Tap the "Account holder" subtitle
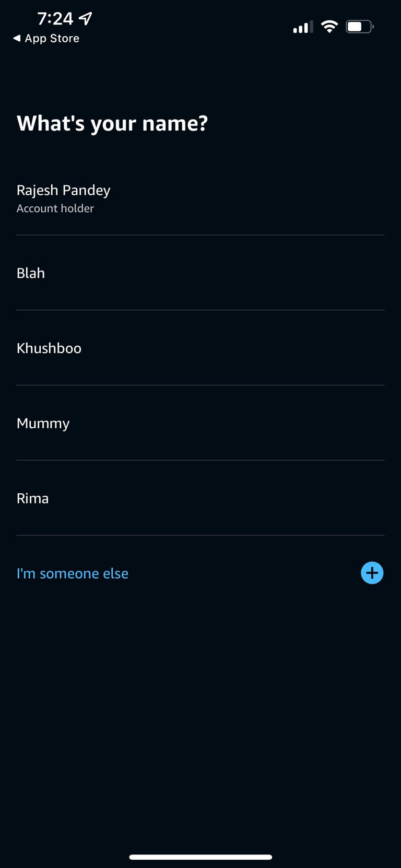Viewport: 401px width, 868px height. pos(55,208)
